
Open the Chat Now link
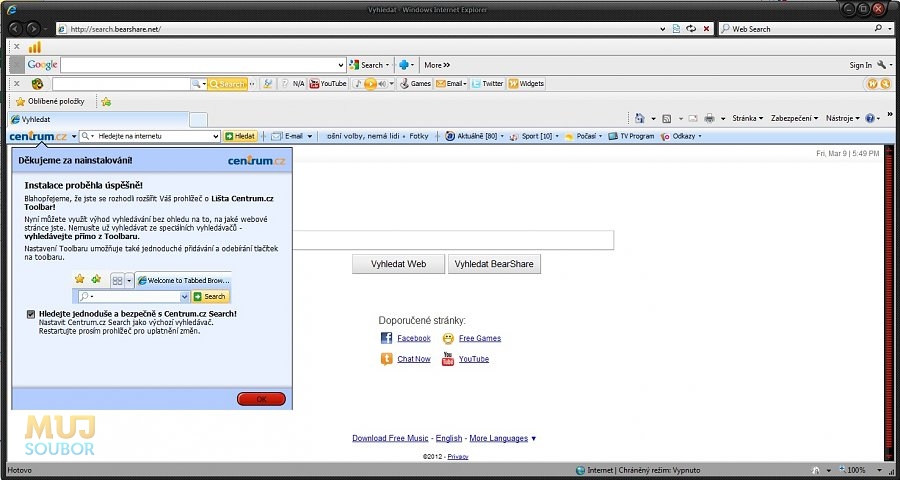(x=413, y=359)
